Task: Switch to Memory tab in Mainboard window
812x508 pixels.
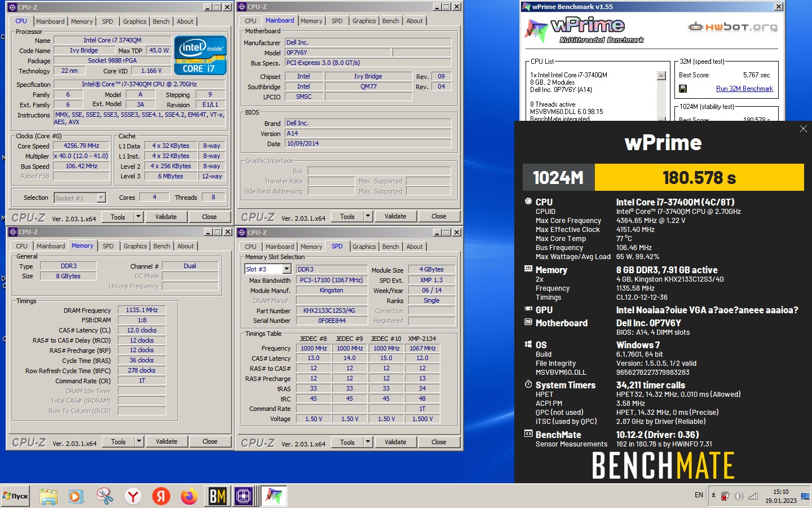Action: pyautogui.click(x=311, y=21)
